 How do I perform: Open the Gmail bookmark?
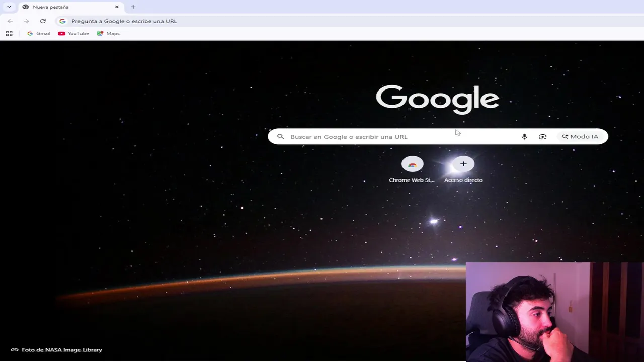(39, 34)
